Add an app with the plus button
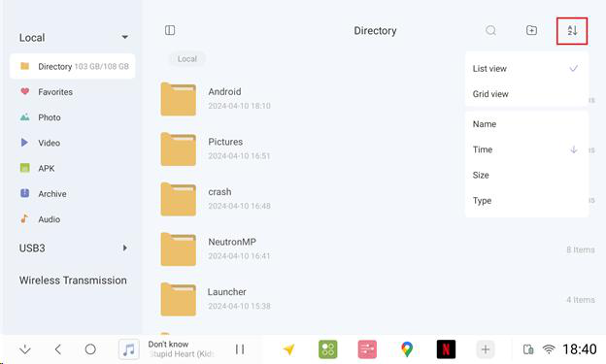The image size is (606, 364). tap(486, 349)
